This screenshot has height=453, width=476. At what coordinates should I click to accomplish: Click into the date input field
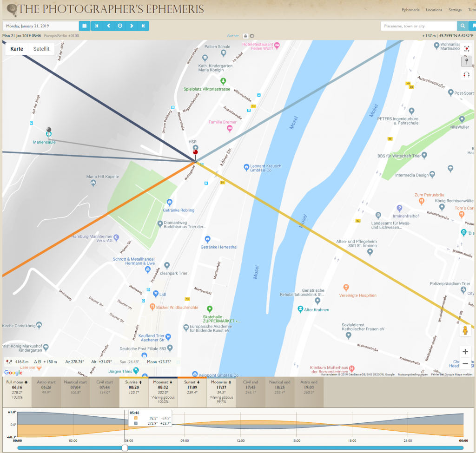coord(41,26)
